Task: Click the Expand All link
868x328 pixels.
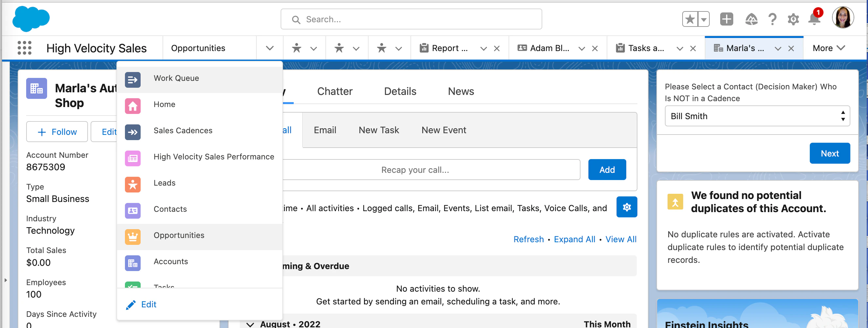Action: 574,240
